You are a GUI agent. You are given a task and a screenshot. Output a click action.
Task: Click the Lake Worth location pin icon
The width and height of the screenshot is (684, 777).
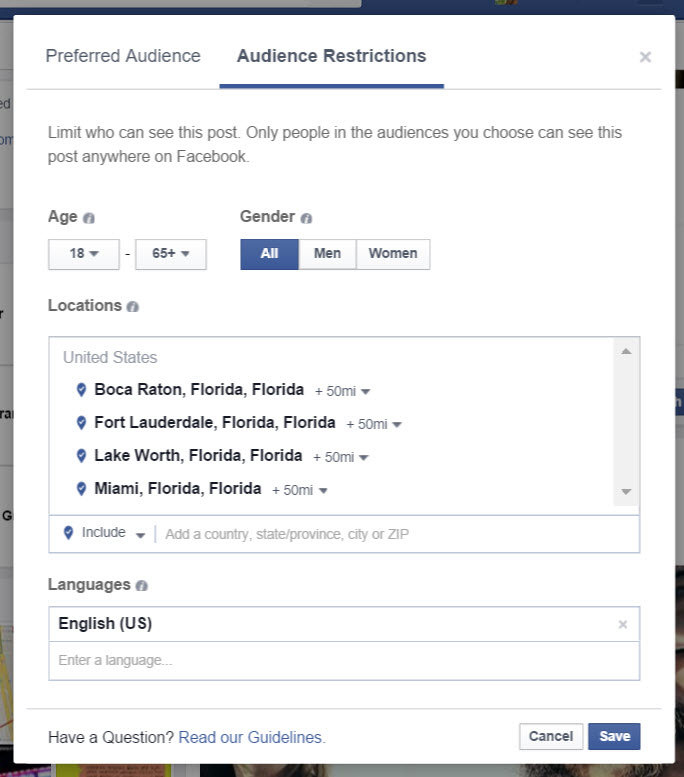coord(81,456)
